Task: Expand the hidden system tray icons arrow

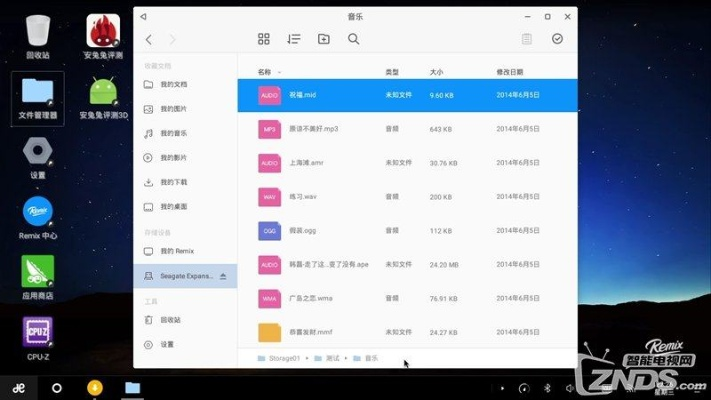Action: pos(500,388)
